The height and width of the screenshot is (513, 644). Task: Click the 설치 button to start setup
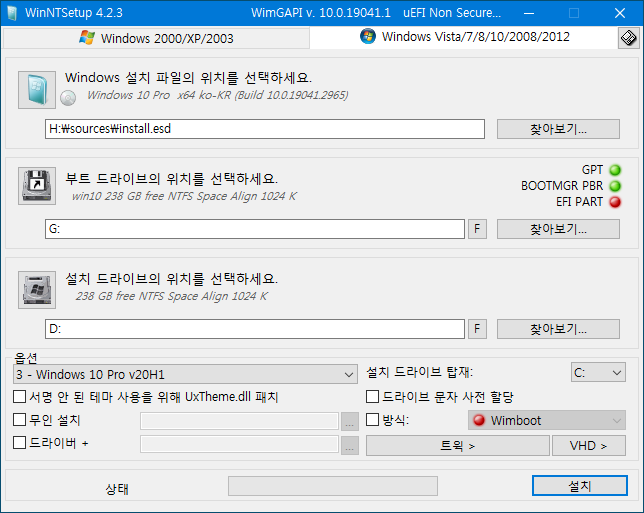coord(580,486)
